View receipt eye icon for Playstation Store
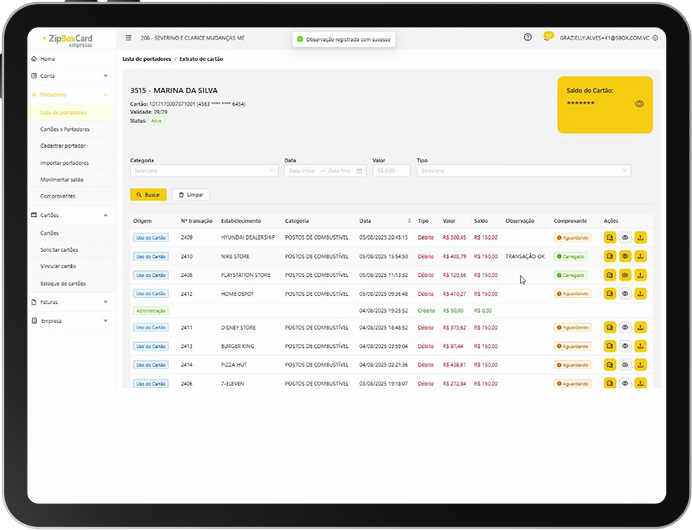Screen dimensions: 692x530 tap(625, 275)
